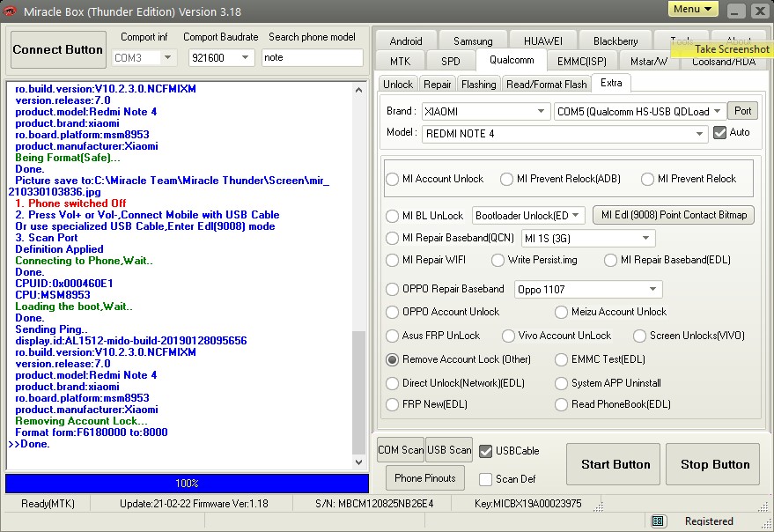Select MI BL UnLock radio button
Viewport: 774px width, 532px height.
(393, 216)
